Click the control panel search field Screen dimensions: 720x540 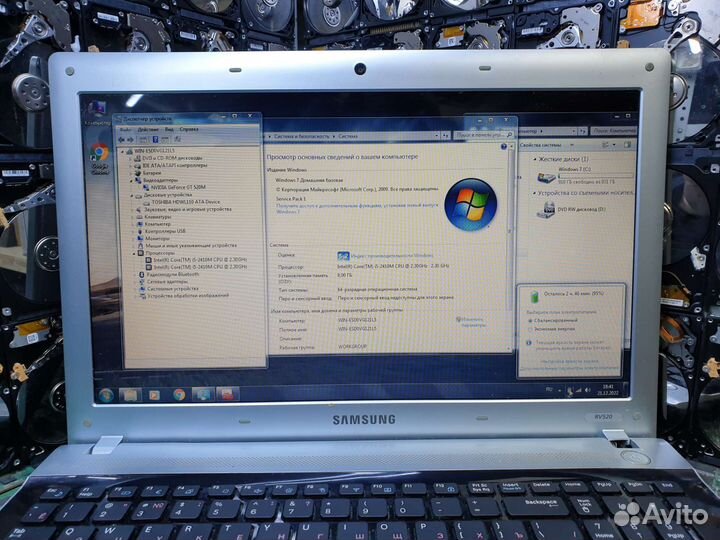484,135
